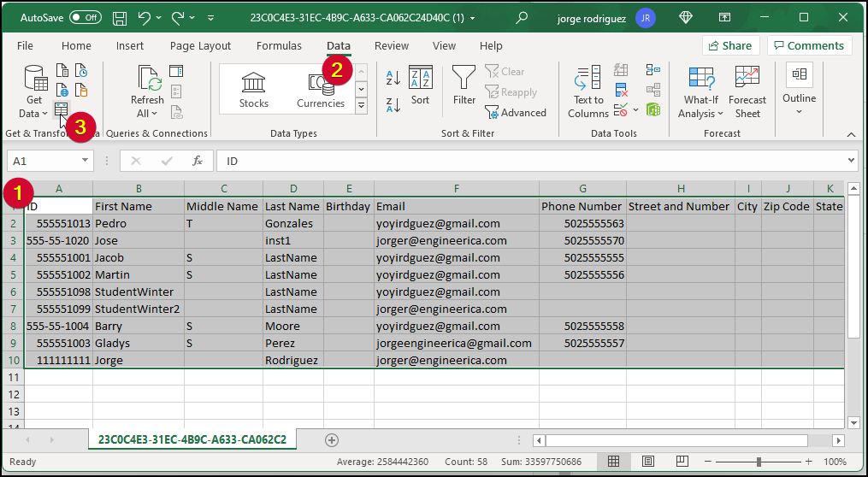Adjust the zoom slider handle

[x=759, y=462]
